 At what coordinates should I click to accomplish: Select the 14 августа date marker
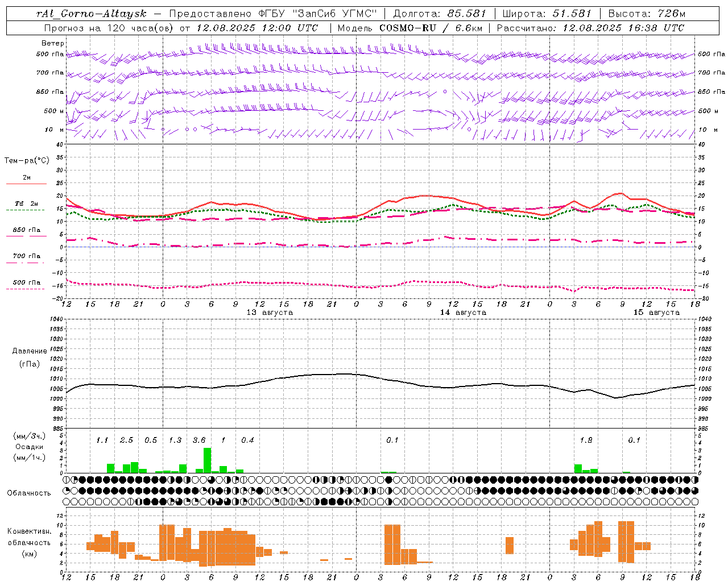[x=463, y=313]
